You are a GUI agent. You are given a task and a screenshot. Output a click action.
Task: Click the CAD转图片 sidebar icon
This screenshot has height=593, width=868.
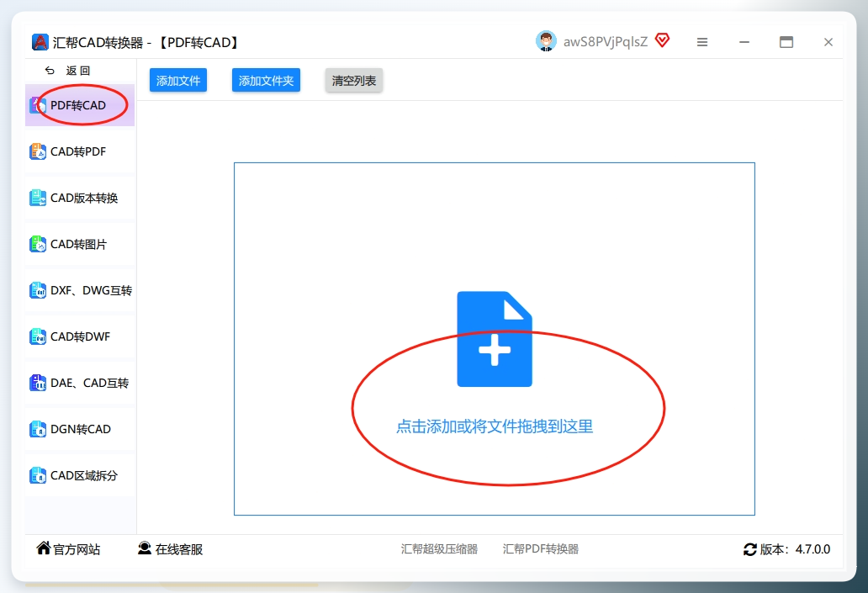tap(38, 244)
